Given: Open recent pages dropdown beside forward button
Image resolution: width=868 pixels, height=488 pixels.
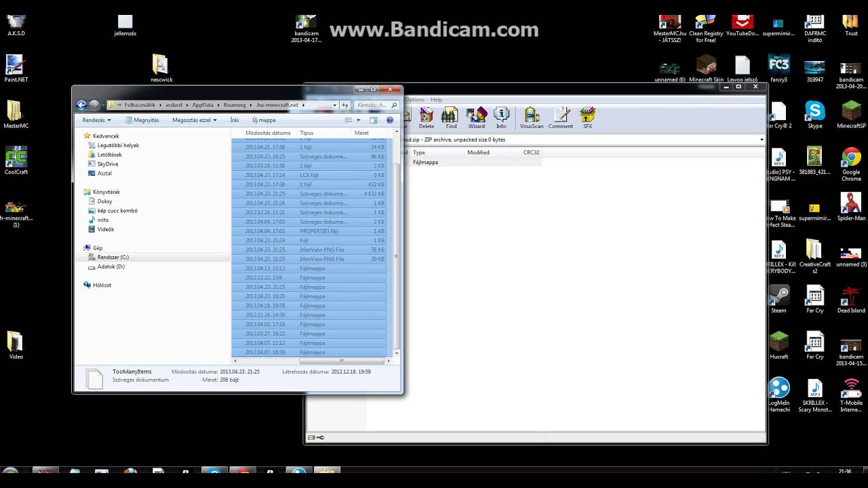Looking at the screenshot, I should pyautogui.click(x=103, y=105).
